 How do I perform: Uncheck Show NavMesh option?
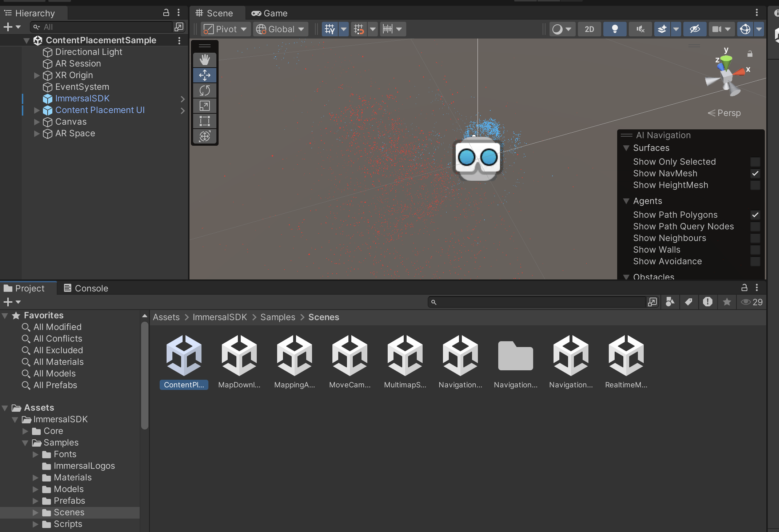[x=755, y=173]
